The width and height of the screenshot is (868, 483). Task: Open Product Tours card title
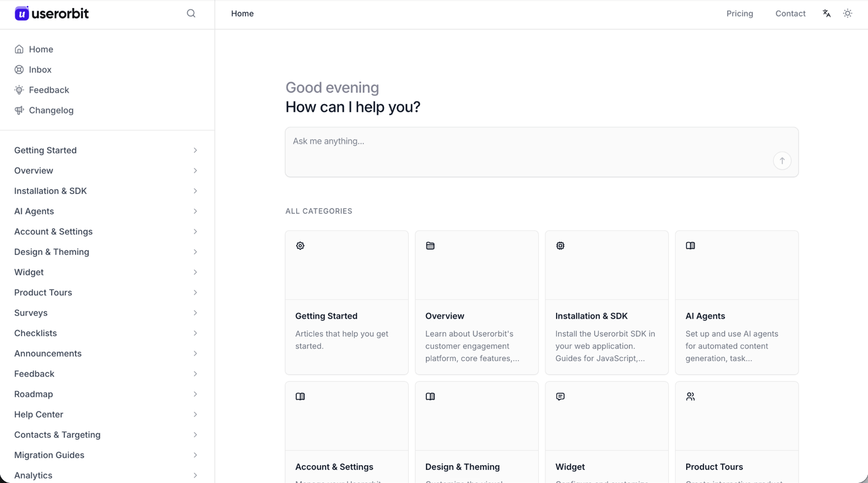click(x=714, y=467)
